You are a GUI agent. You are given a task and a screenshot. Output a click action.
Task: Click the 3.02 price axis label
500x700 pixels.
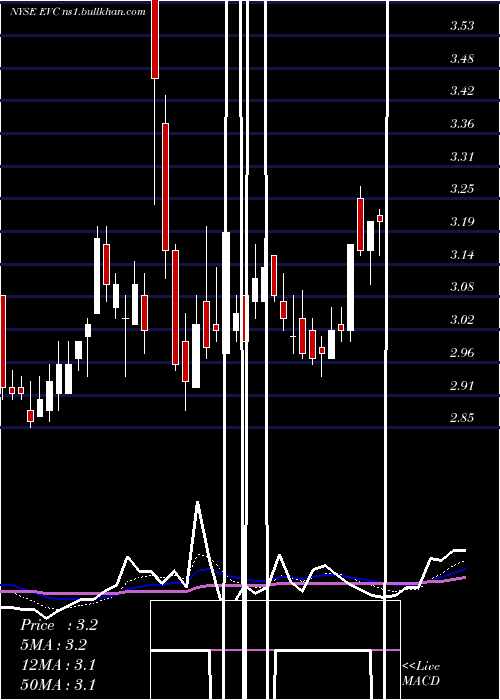tap(462, 320)
